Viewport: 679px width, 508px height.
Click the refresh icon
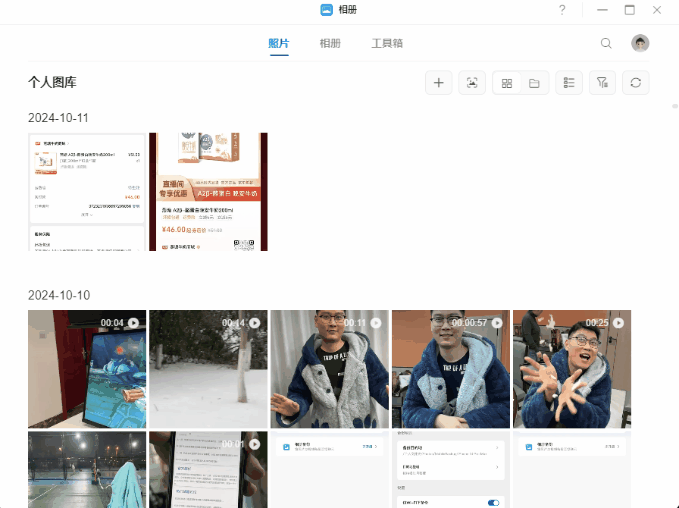[x=636, y=83]
